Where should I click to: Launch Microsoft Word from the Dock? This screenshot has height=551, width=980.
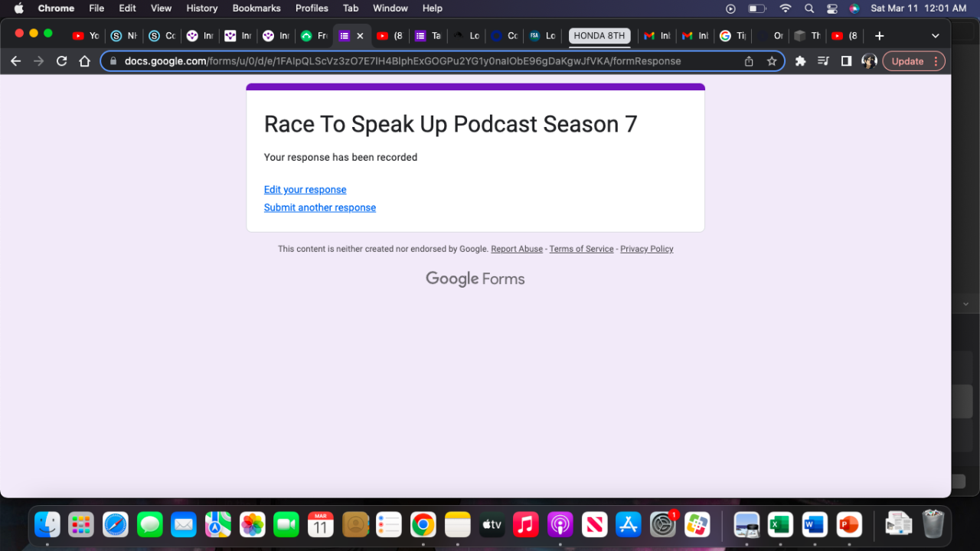(x=815, y=524)
